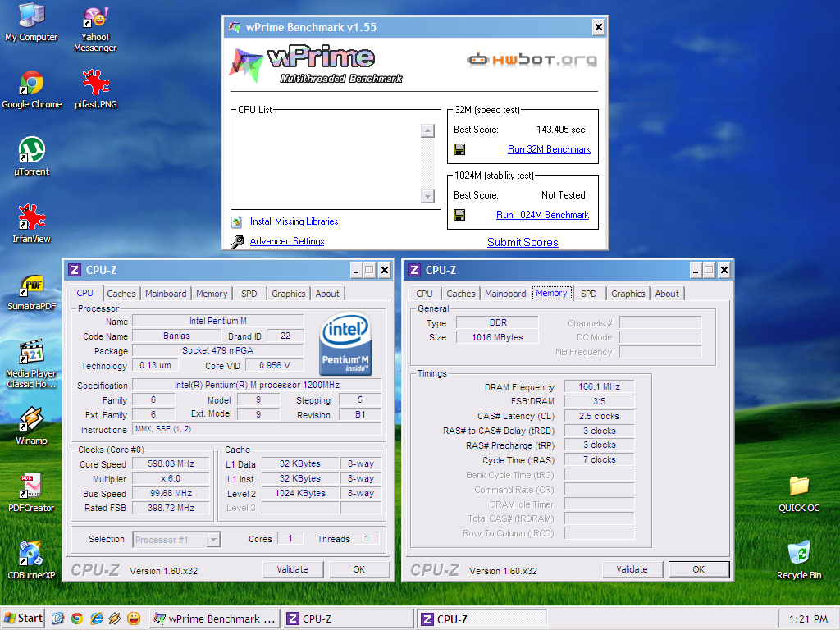The width and height of the screenshot is (840, 630).
Task: Open Google Chrome desktop shortcut
Action: pyautogui.click(x=32, y=89)
